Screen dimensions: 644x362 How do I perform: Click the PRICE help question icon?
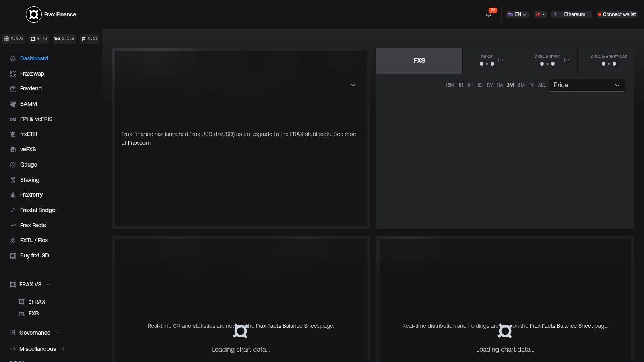500,60
